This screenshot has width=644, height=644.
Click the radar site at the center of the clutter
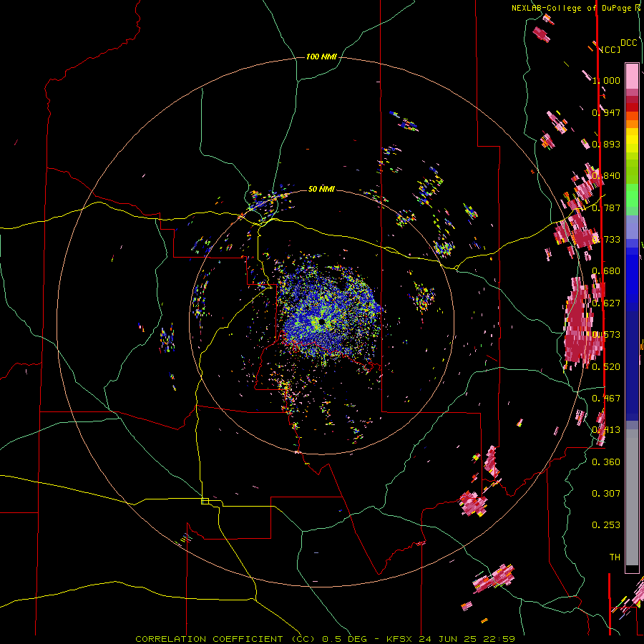click(x=321, y=323)
